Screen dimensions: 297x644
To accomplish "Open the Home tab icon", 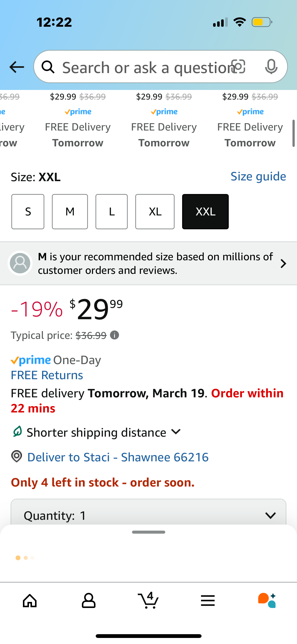I will pyautogui.click(x=30, y=601).
